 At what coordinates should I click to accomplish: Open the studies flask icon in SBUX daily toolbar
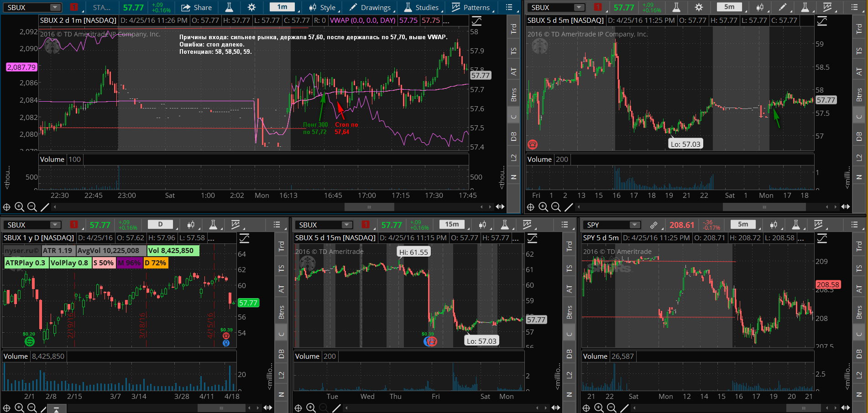click(x=213, y=225)
